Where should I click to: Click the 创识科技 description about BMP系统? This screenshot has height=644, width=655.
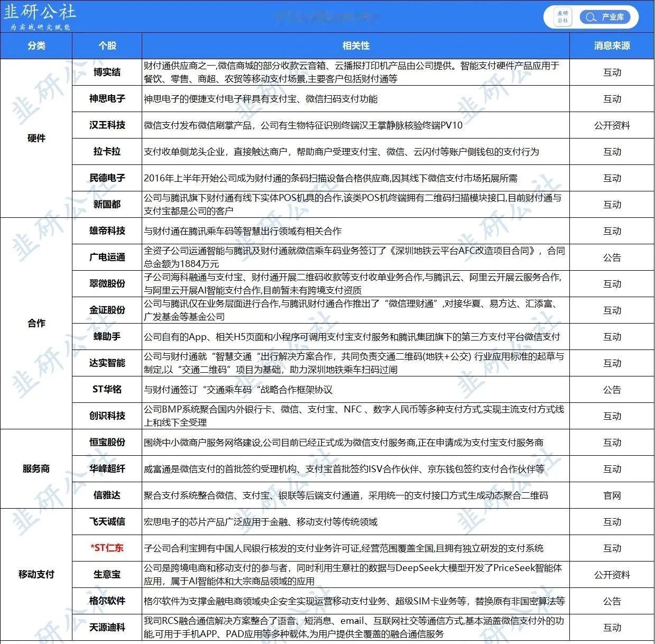[x=354, y=416]
